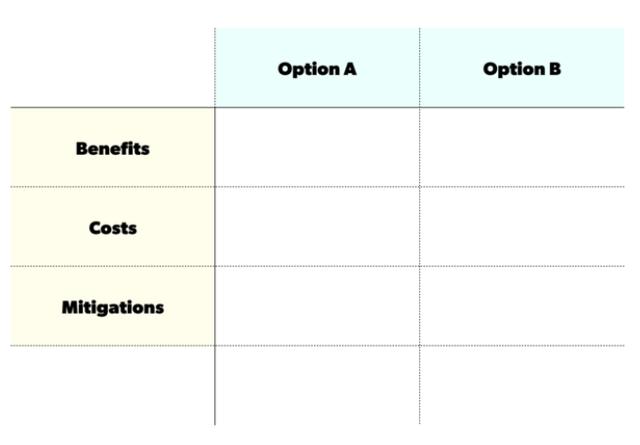Click the Costs row label

tap(113, 227)
